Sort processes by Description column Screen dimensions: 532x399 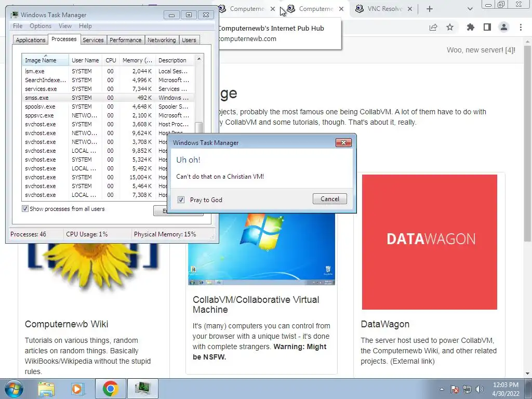point(175,60)
